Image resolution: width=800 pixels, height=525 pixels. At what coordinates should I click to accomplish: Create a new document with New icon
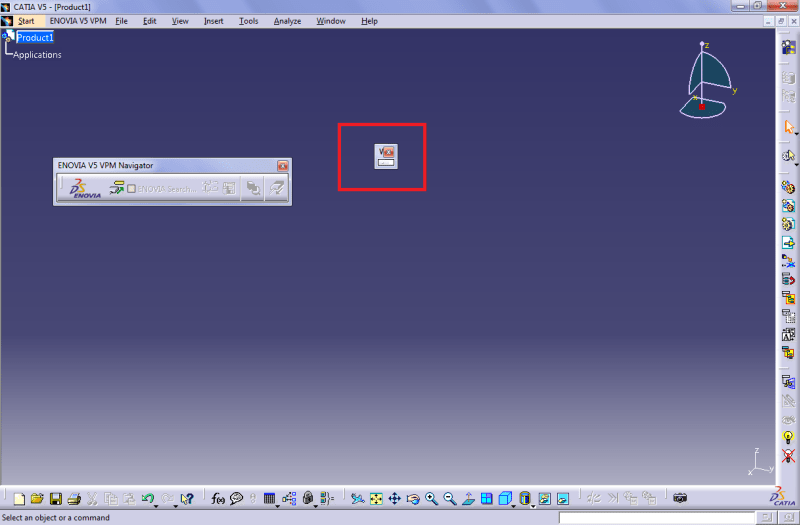[19, 498]
